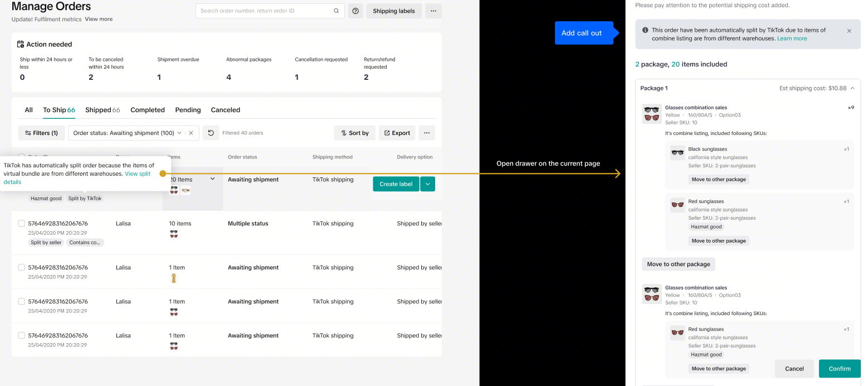
Task: Open the help question mark icon
Action: tap(355, 11)
